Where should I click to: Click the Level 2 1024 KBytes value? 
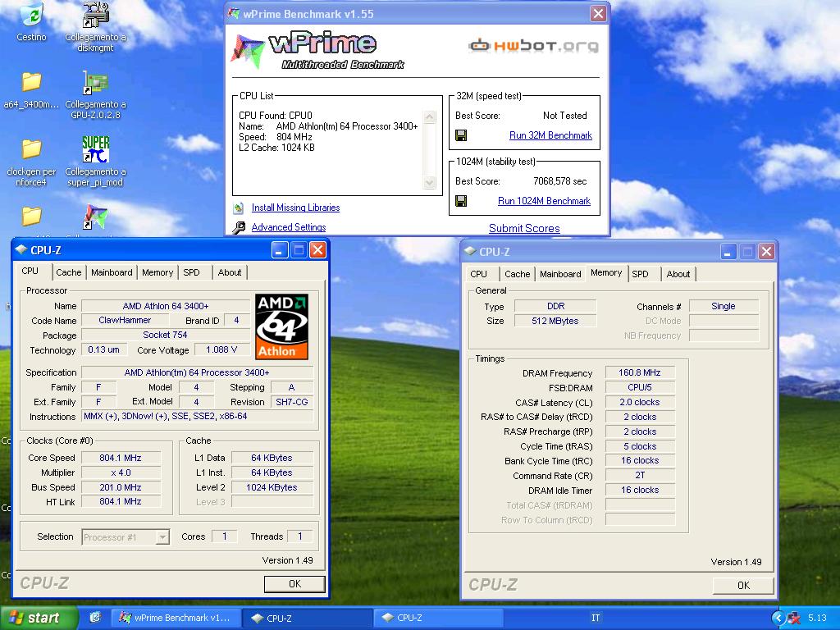tap(272, 487)
